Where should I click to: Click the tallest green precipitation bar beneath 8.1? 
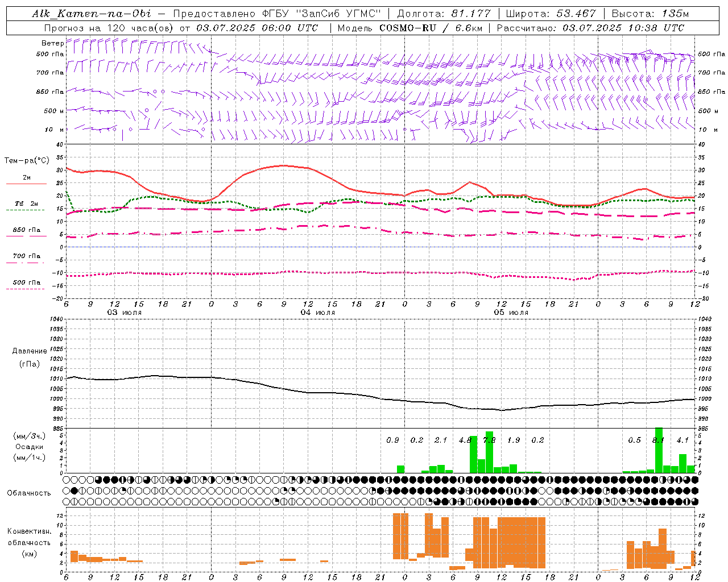[x=659, y=450]
